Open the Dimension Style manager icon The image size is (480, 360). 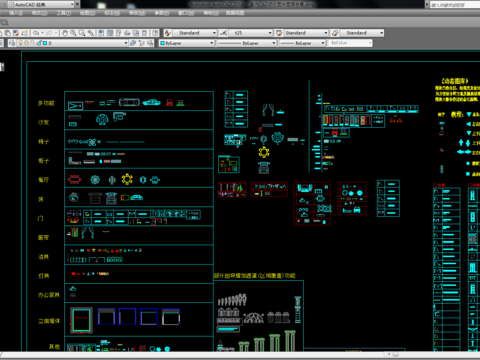click(224, 33)
